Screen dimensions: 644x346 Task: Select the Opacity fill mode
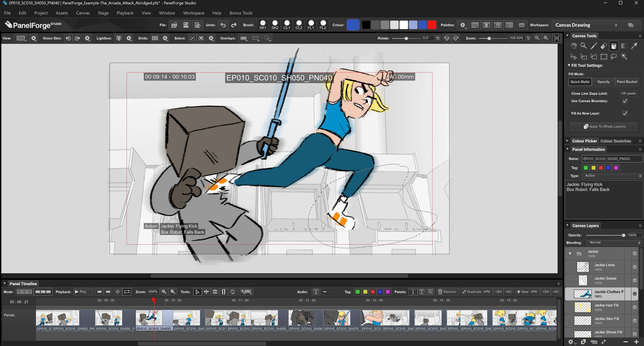tap(603, 82)
